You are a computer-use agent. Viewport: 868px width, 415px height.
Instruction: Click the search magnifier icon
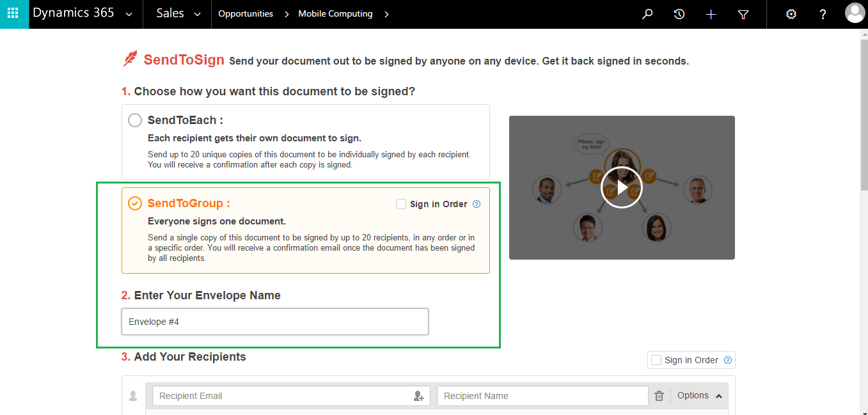tap(647, 14)
